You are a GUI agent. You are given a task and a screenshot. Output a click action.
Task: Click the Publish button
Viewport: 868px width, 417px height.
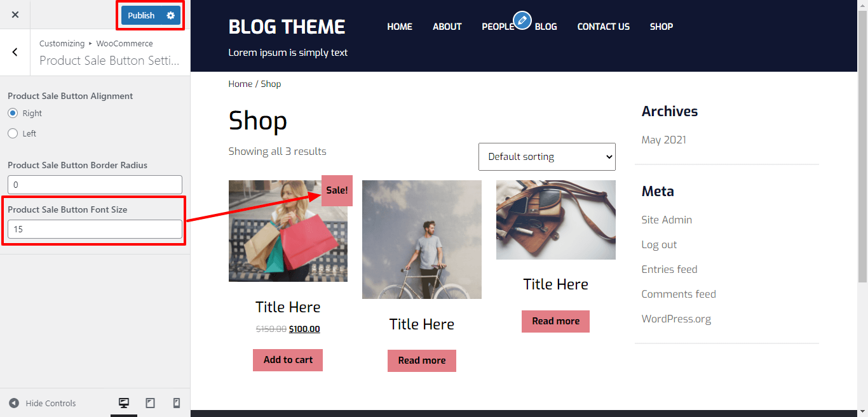(x=141, y=15)
